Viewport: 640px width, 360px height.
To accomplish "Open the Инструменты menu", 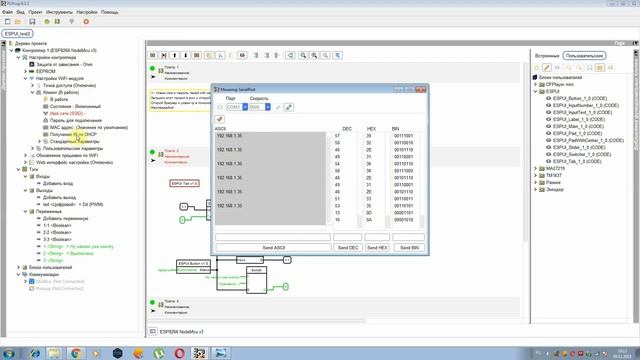I will click(x=59, y=12).
